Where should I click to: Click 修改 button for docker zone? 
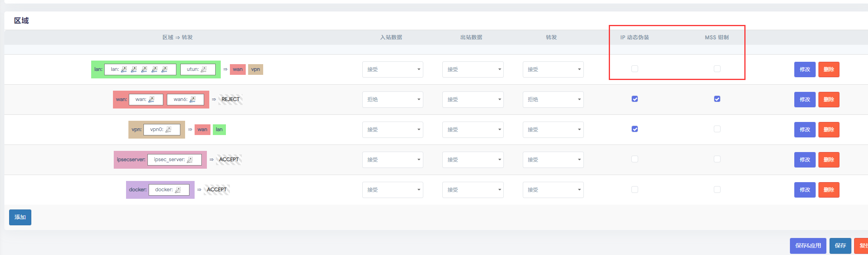tap(805, 190)
